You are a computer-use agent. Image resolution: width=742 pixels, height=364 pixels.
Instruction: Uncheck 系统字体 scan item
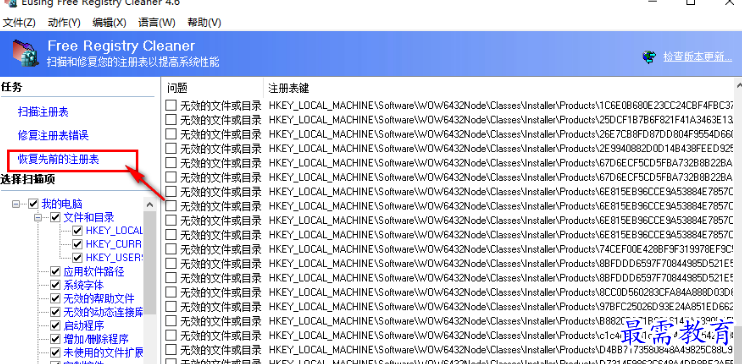click(x=55, y=285)
